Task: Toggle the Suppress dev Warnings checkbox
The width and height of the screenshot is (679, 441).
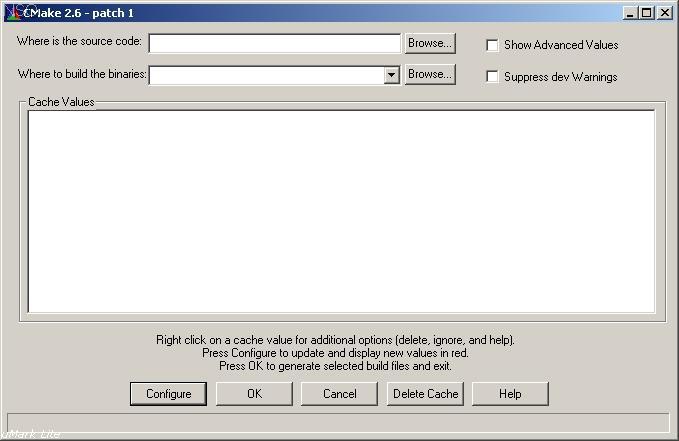Action: point(492,77)
